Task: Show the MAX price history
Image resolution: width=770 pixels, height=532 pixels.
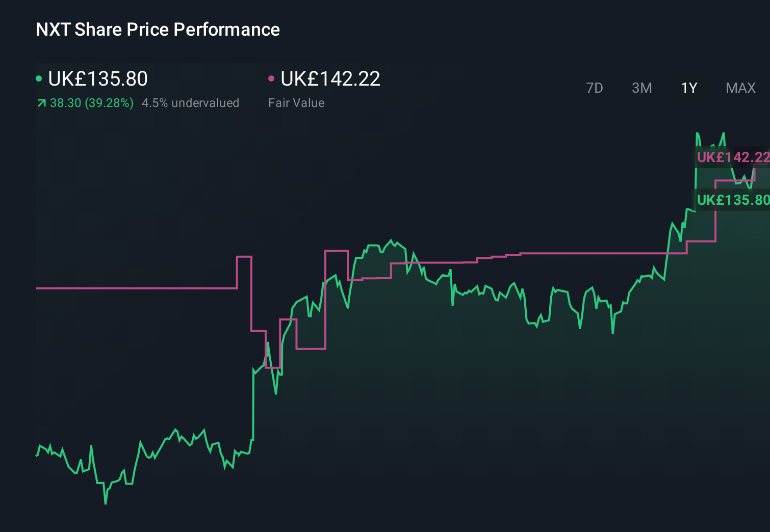Action: [740, 88]
